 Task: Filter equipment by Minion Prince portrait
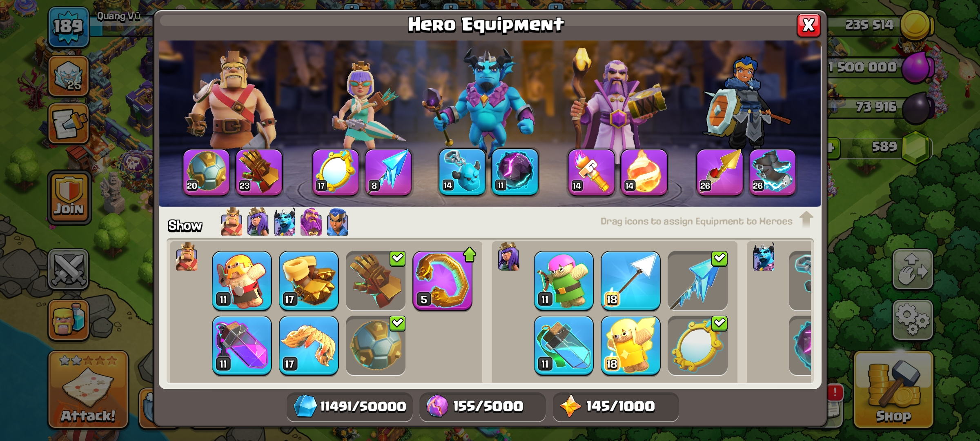[x=284, y=222]
